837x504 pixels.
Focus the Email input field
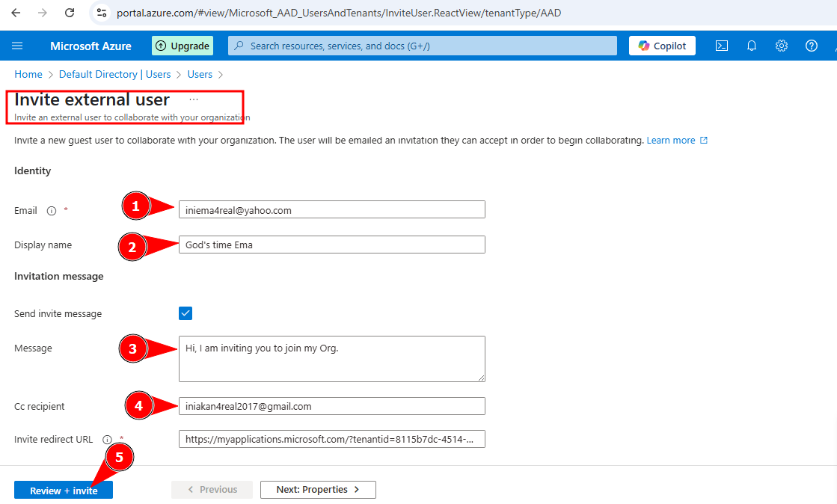coord(332,210)
